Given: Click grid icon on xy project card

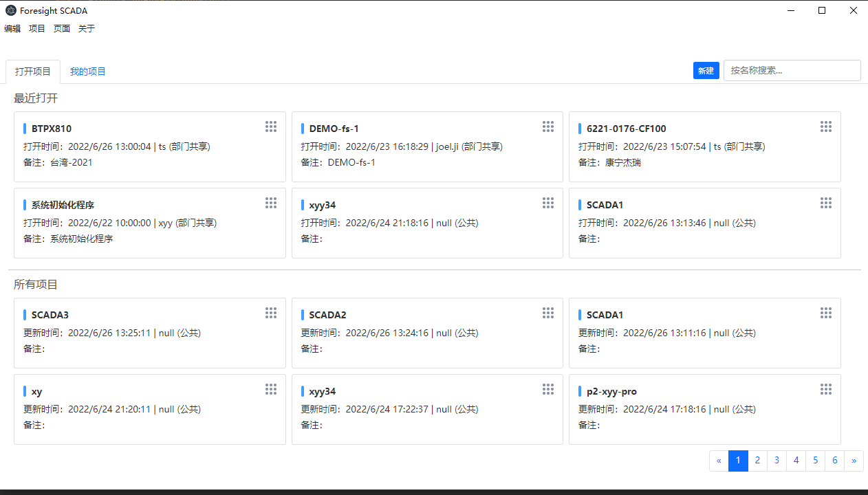Looking at the screenshot, I should pyautogui.click(x=271, y=389).
